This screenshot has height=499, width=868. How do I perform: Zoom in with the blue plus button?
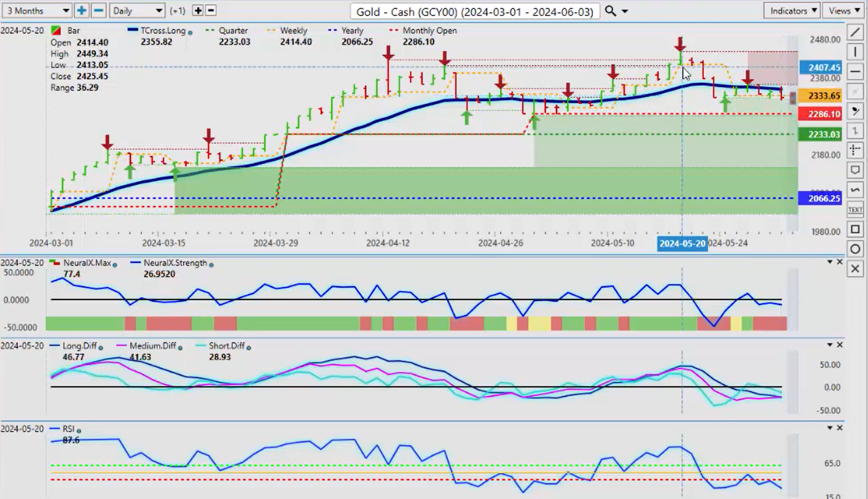tap(82, 10)
